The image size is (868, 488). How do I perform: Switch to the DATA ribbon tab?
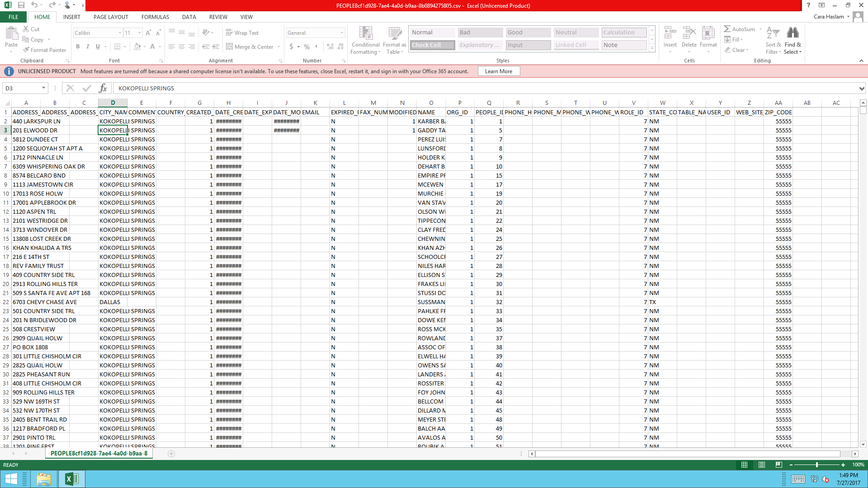click(x=189, y=17)
